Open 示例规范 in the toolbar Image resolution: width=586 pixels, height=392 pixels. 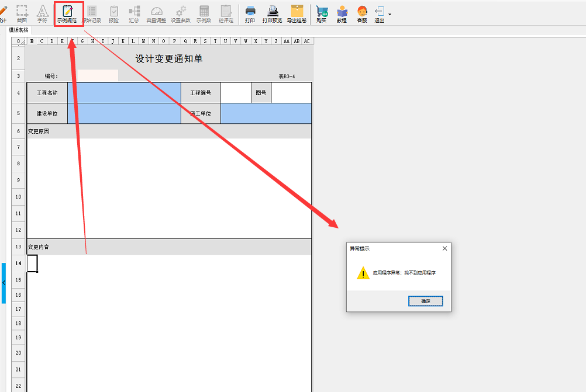[x=67, y=13]
